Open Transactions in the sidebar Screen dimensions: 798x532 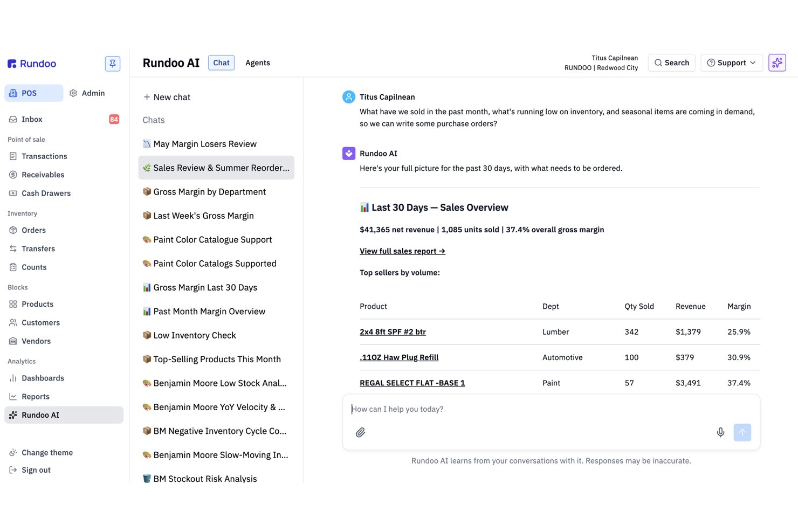[64, 156]
